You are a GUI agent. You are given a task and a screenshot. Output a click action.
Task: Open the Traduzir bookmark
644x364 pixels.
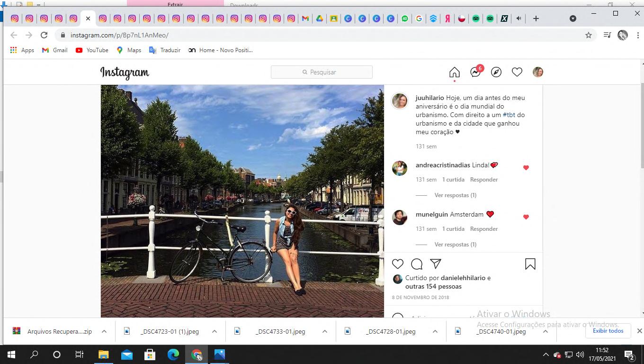[165, 50]
